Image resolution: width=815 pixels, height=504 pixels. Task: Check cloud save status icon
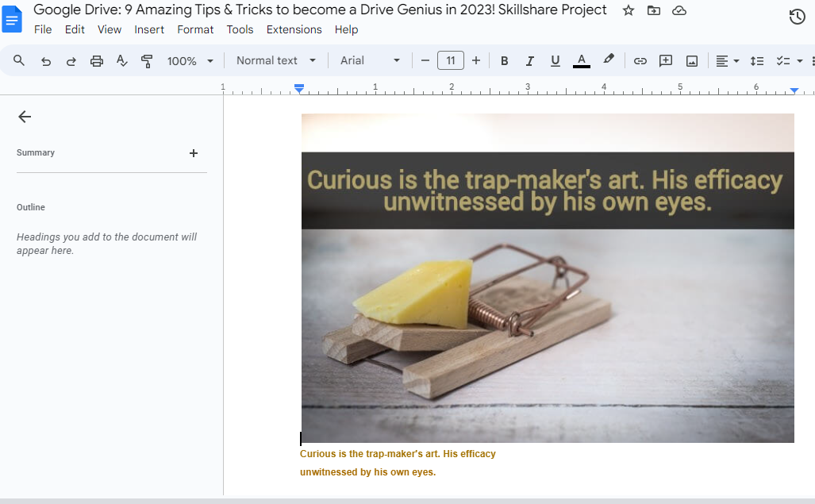click(x=679, y=10)
